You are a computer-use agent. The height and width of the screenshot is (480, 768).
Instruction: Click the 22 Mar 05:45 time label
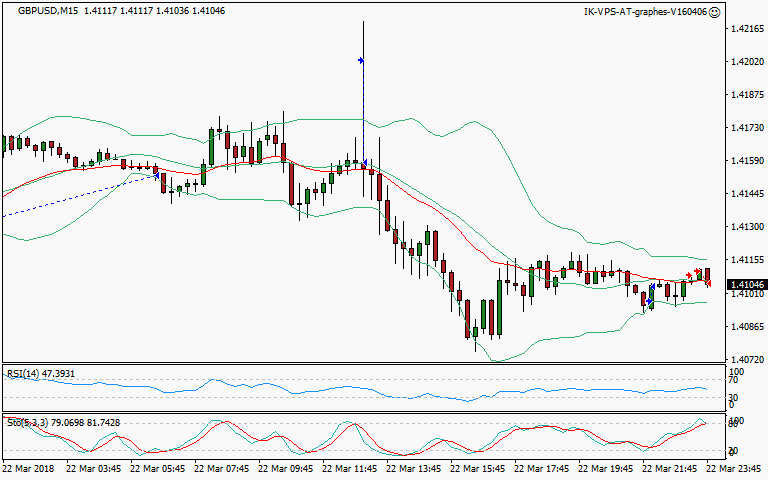coord(157,468)
